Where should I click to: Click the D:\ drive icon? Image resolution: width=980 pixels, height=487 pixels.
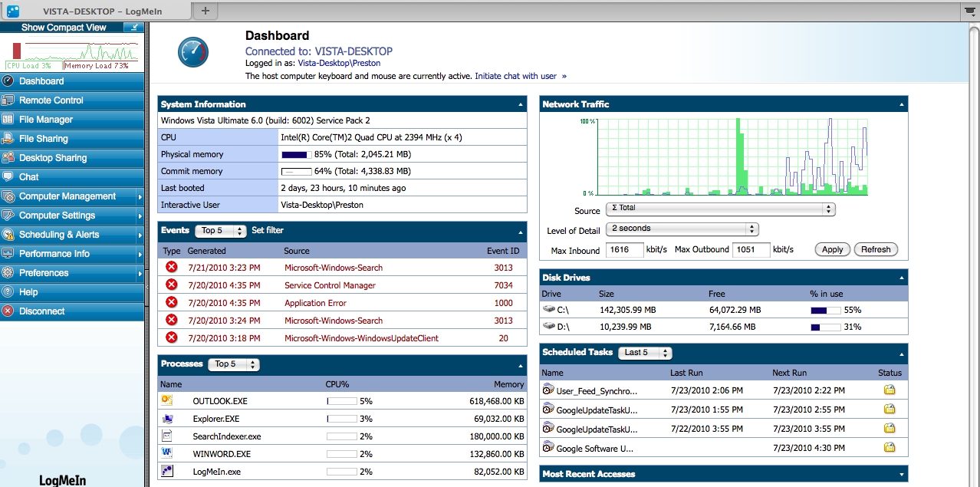[549, 326]
